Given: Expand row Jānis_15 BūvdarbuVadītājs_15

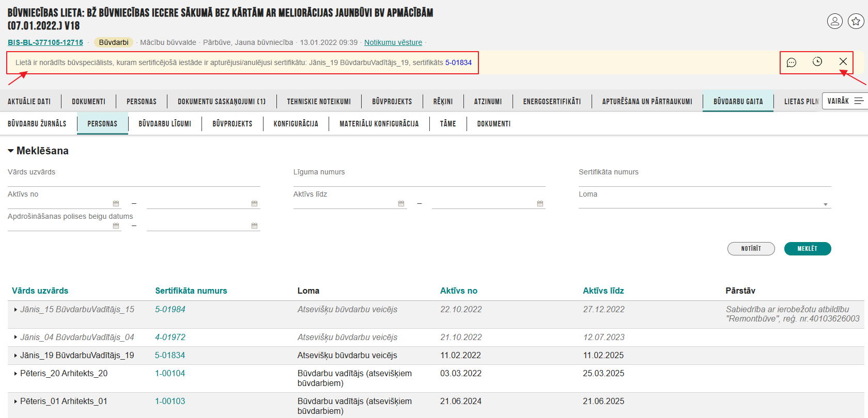Looking at the screenshot, I should [16, 310].
